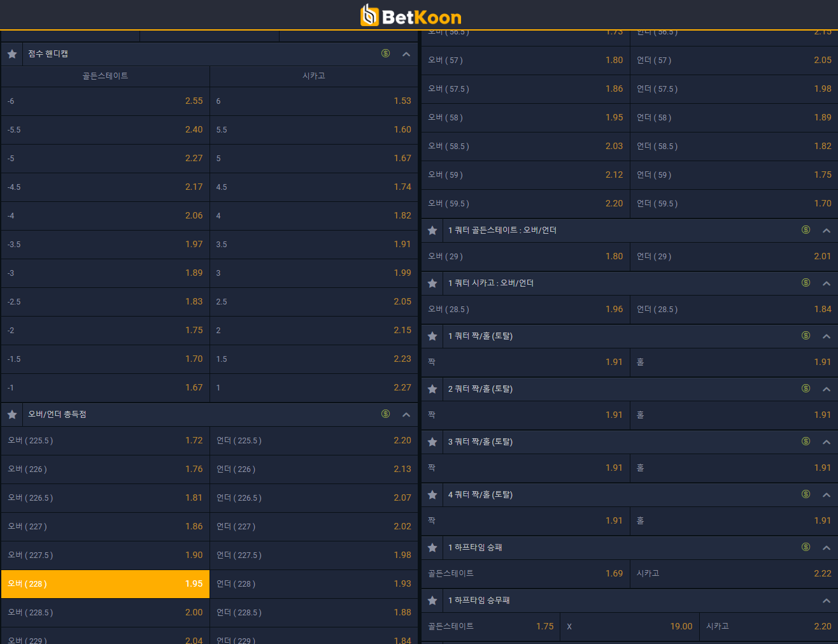Deselect the highlighted 오버 (228) bet
The height and width of the screenshot is (644, 838).
[105, 584]
